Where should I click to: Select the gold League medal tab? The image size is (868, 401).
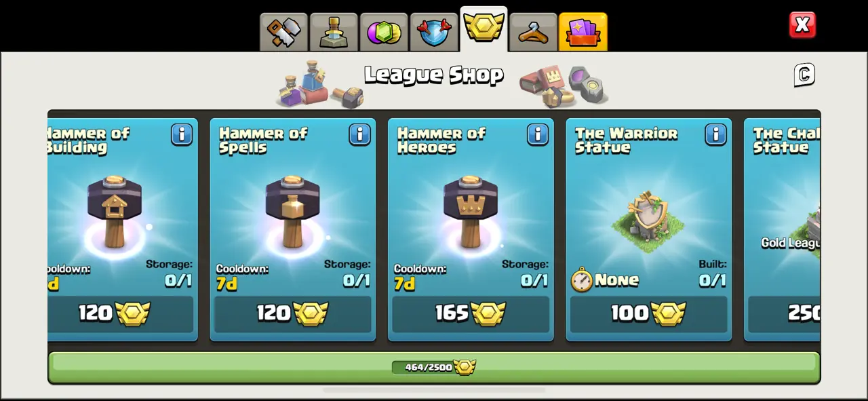(484, 29)
